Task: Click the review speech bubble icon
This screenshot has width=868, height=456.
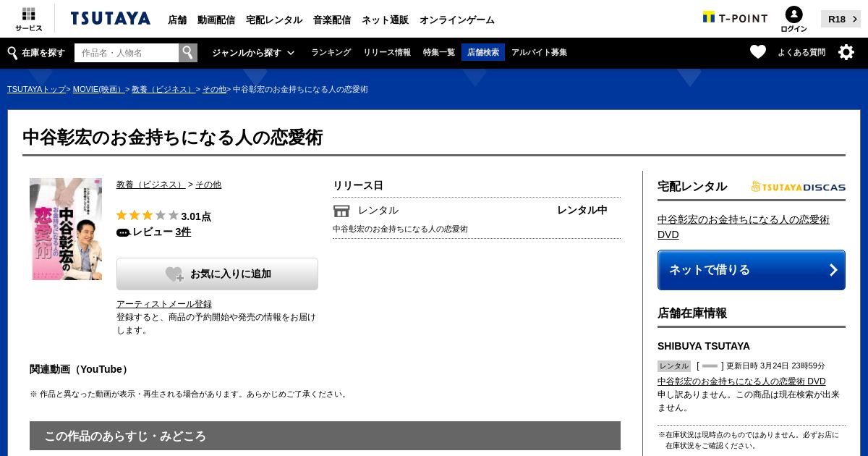Action: pos(123,232)
